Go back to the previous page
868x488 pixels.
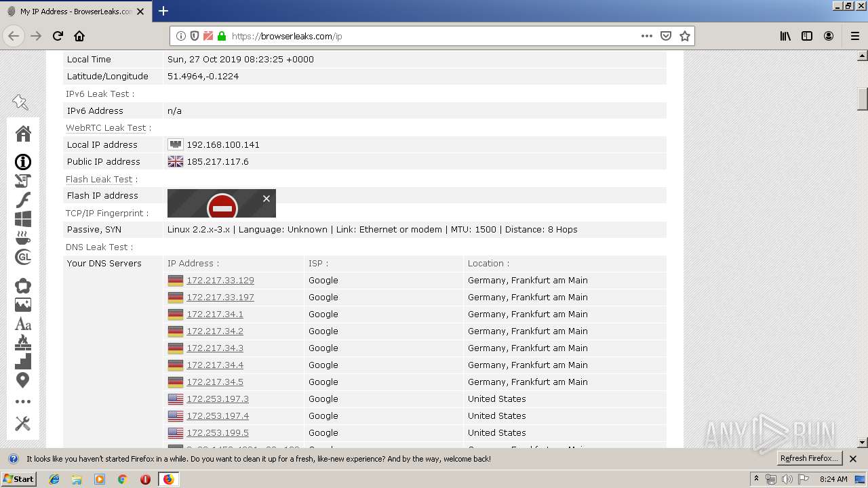[14, 36]
